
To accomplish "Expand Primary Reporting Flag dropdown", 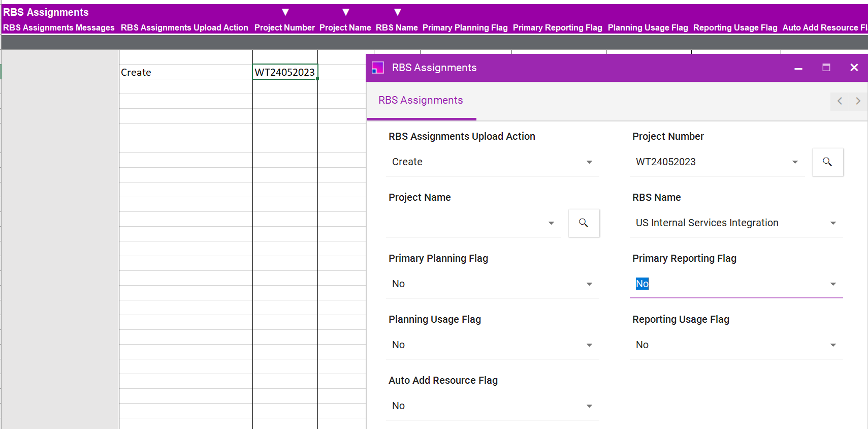I will tap(833, 284).
